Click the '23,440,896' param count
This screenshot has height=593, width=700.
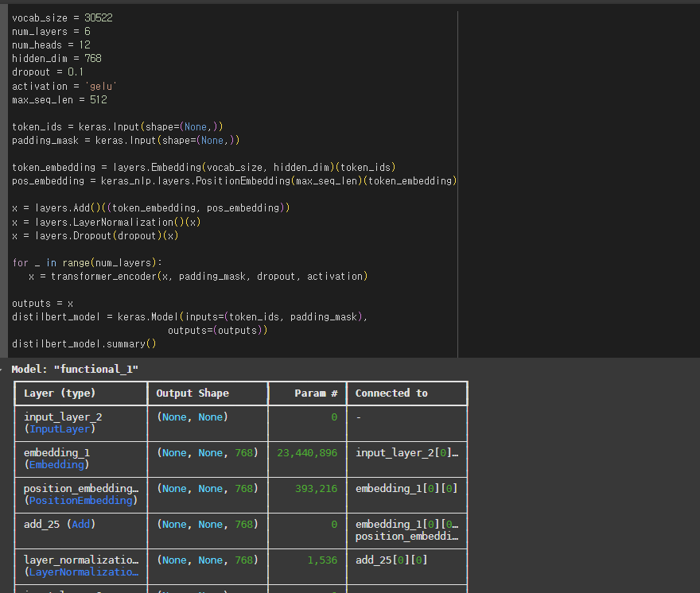point(307,452)
